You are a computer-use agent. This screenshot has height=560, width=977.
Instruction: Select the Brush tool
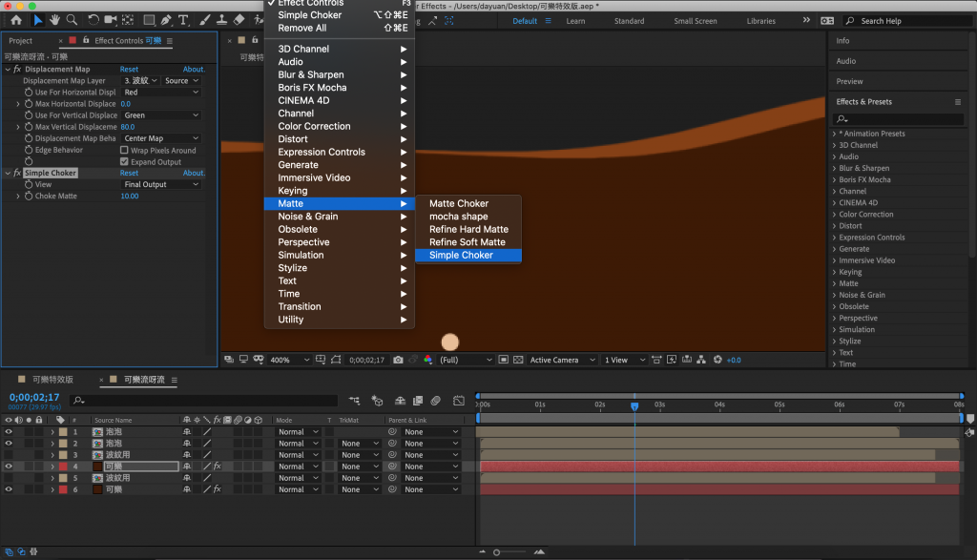[205, 20]
